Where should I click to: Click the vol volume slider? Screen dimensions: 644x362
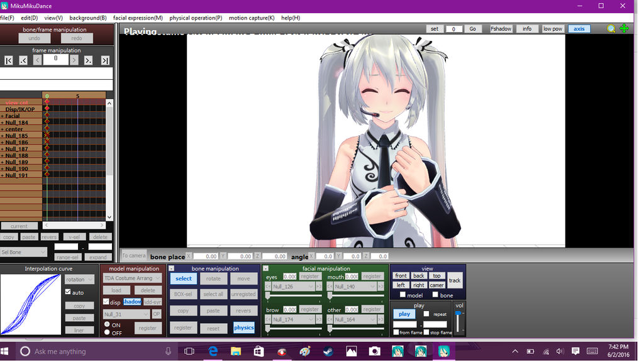point(458,322)
